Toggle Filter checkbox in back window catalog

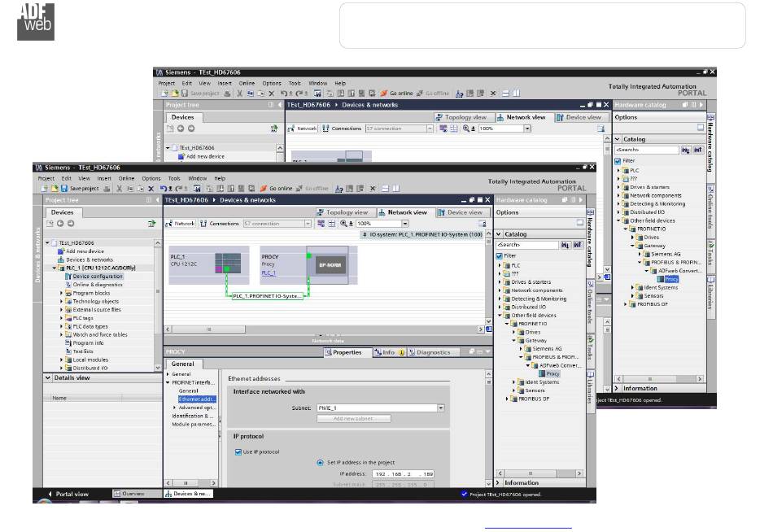point(618,161)
